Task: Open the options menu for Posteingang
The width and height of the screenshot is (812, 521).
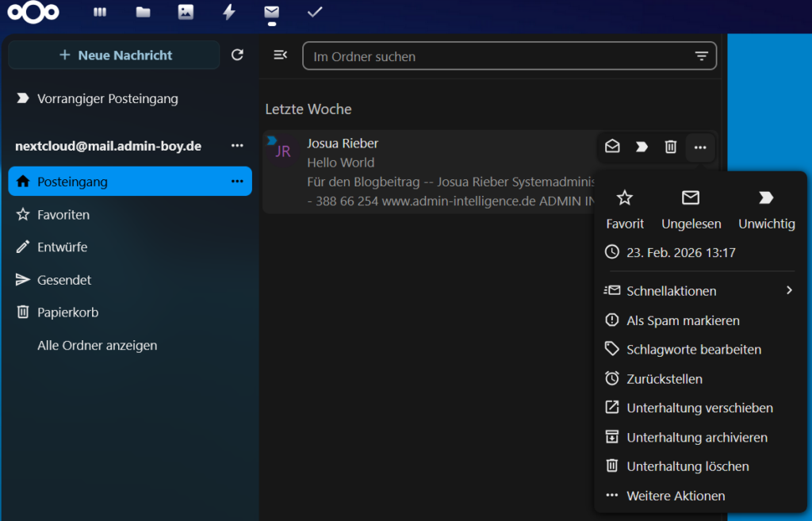Action: 236,182
